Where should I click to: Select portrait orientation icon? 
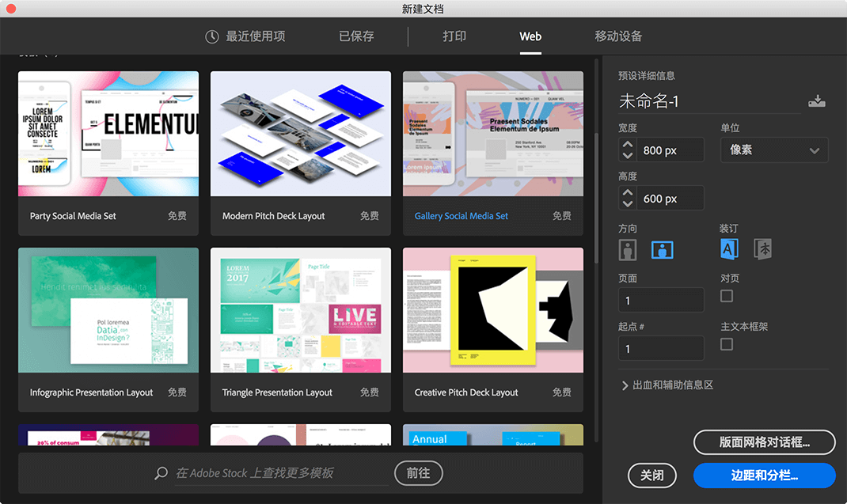[628, 249]
